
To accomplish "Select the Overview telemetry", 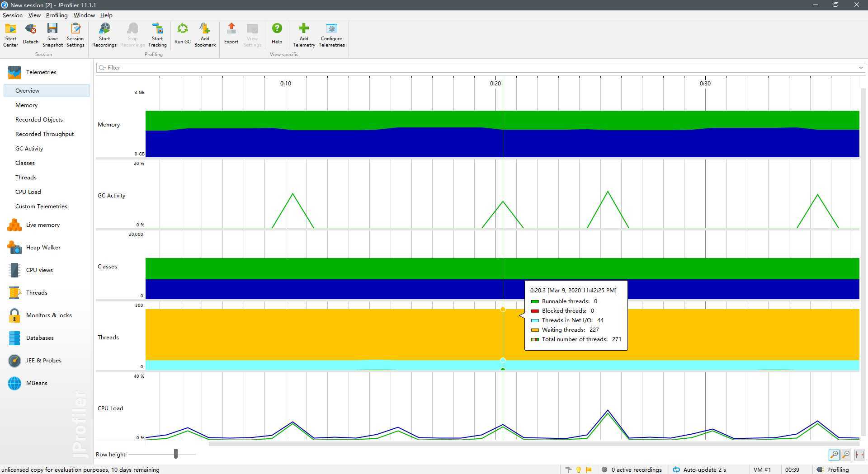I will [x=47, y=90].
